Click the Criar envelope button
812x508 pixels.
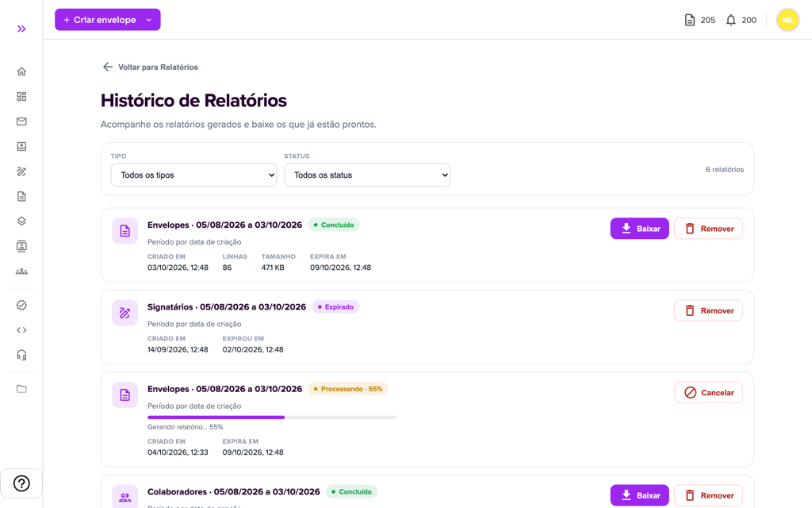(108, 20)
